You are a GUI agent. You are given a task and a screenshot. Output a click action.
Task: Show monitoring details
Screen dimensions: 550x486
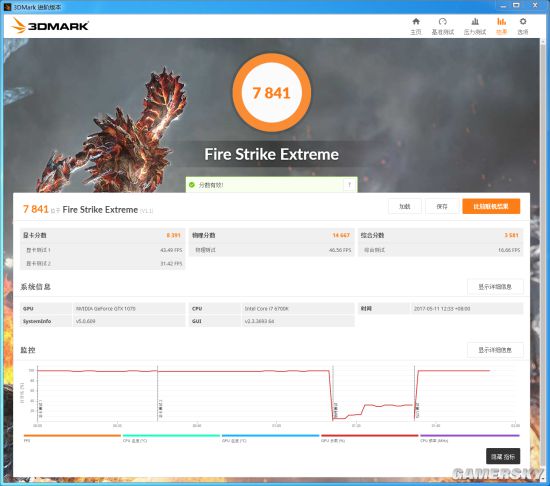(495, 350)
